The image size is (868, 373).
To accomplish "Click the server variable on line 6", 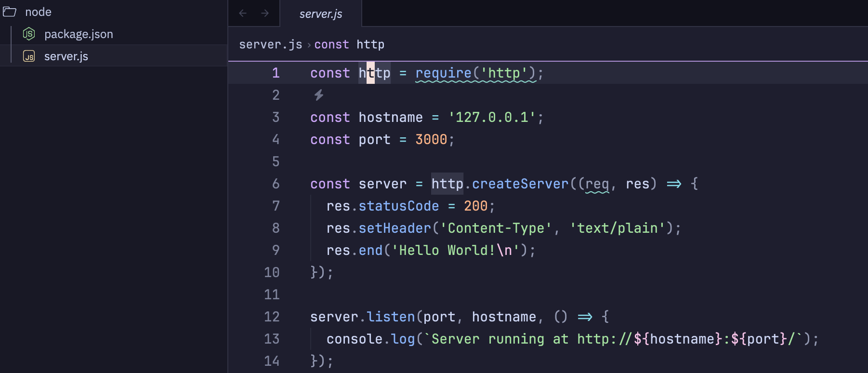I will (383, 184).
